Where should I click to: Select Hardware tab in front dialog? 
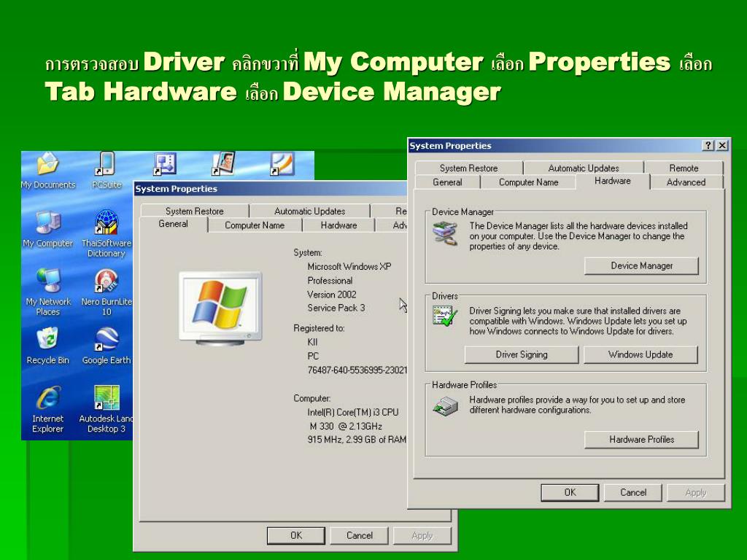(613, 181)
